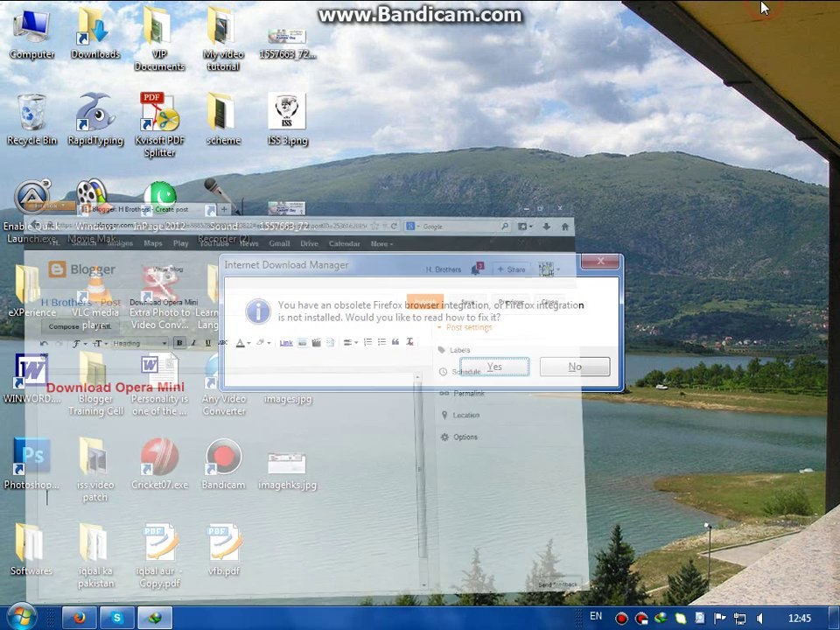Click the red Bandicam record tray icon
840x630 pixels.
tap(621, 619)
